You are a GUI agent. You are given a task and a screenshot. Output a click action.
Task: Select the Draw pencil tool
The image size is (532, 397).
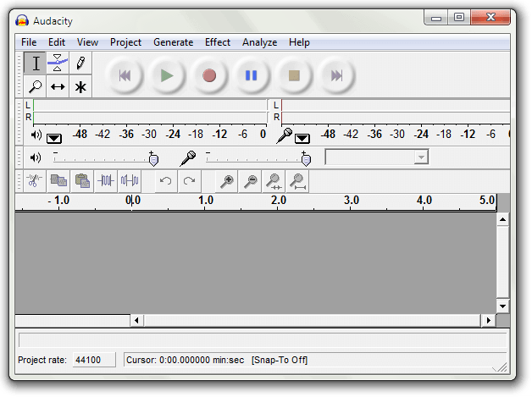(x=80, y=63)
